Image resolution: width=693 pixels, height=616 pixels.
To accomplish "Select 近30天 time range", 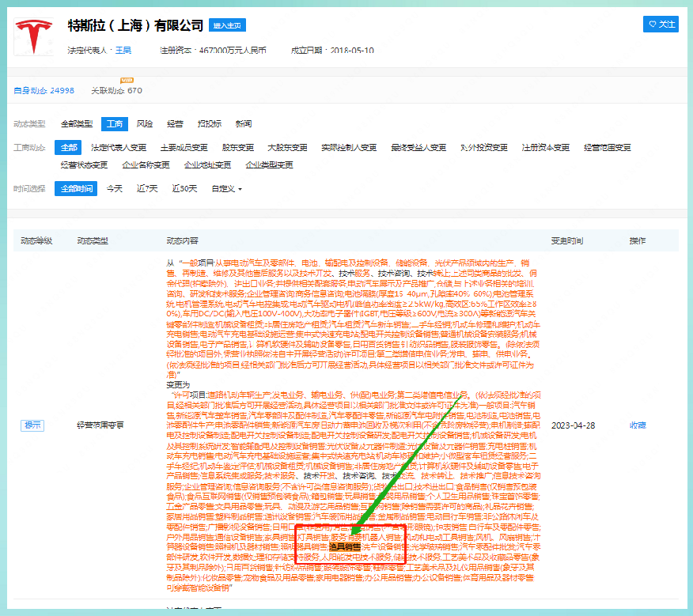I will pyautogui.click(x=184, y=189).
